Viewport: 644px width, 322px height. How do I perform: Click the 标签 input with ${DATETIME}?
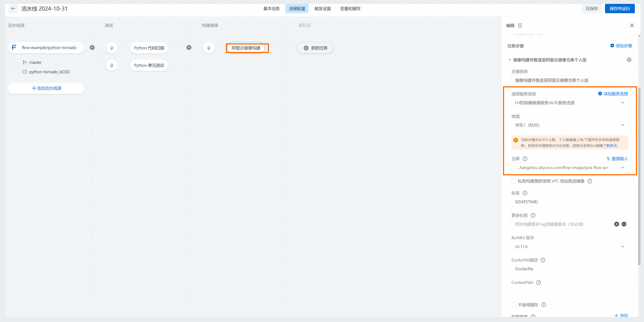pyautogui.click(x=569, y=202)
